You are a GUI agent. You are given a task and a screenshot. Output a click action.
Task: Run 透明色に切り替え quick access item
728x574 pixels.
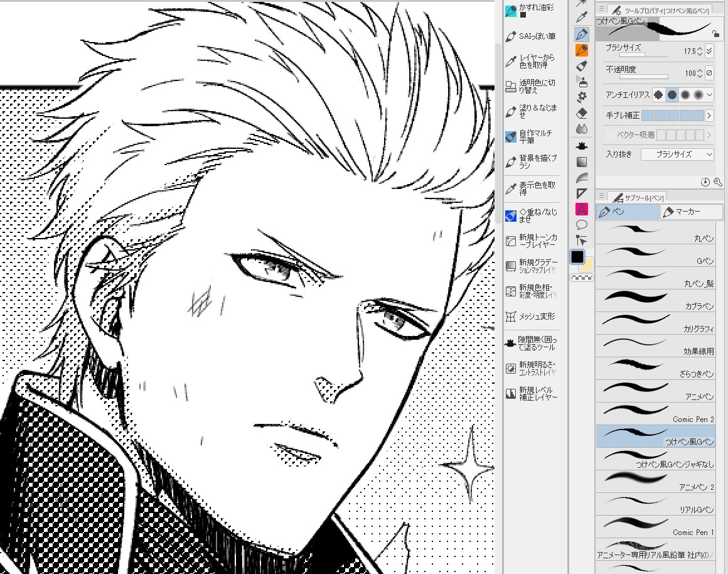point(532,86)
